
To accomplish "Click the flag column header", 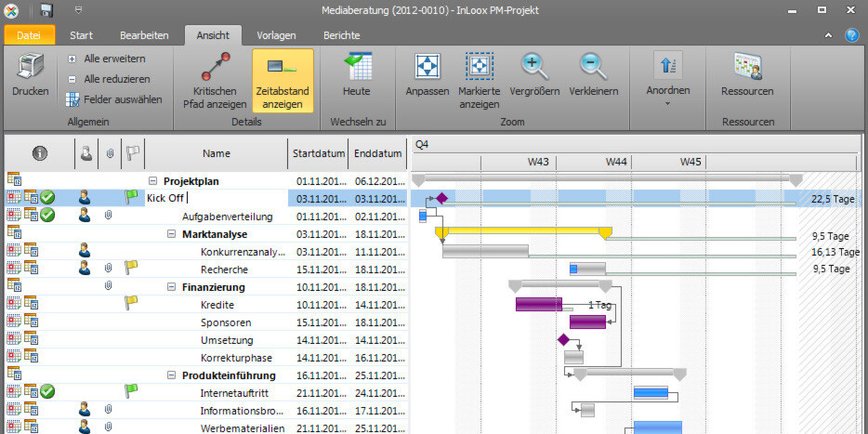I will (x=133, y=153).
